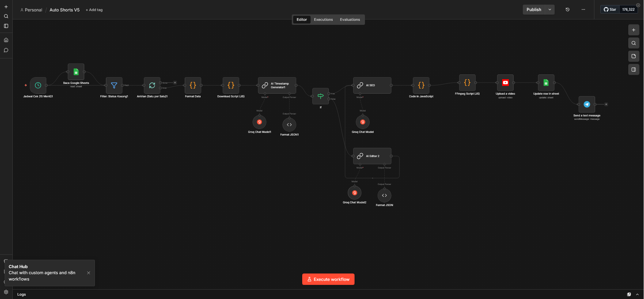Open the Jadwal Cek schedule trigger node
The height and width of the screenshot is (299, 644).
pyautogui.click(x=38, y=86)
